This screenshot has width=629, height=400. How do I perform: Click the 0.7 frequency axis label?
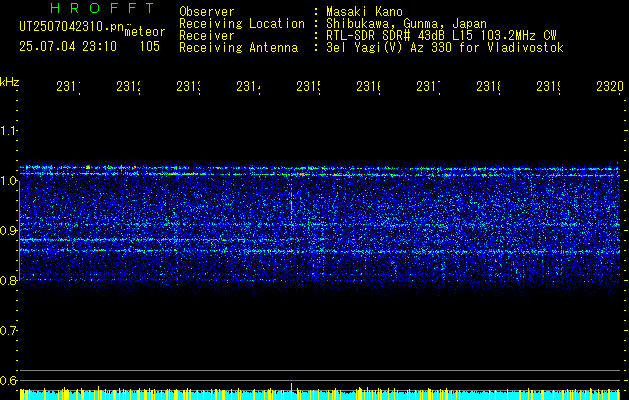coord(8,331)
